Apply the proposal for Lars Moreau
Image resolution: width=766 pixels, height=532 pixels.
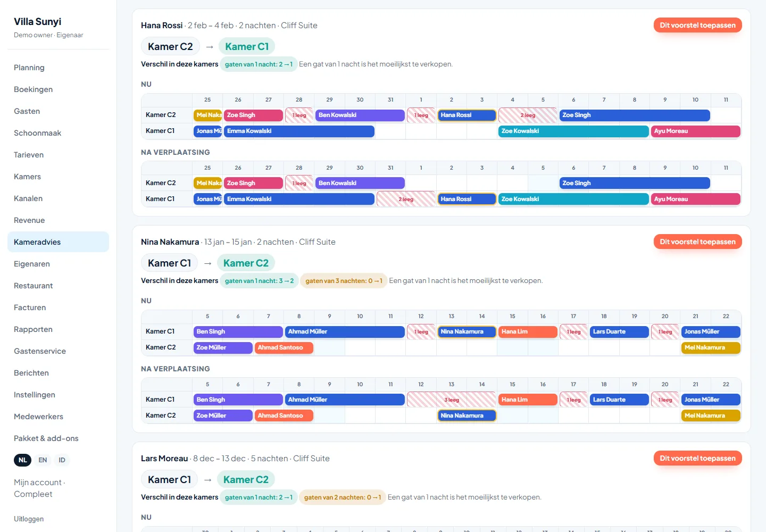click(697, 458)
